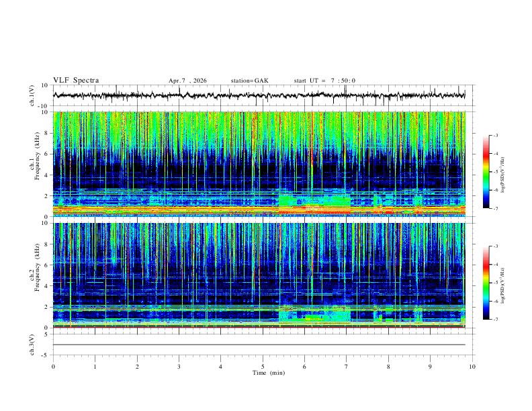Click the ch.2 "Frequency (kHz)" axis label
This screenshot has height=411, width=532.
click(x=37, y=267)
